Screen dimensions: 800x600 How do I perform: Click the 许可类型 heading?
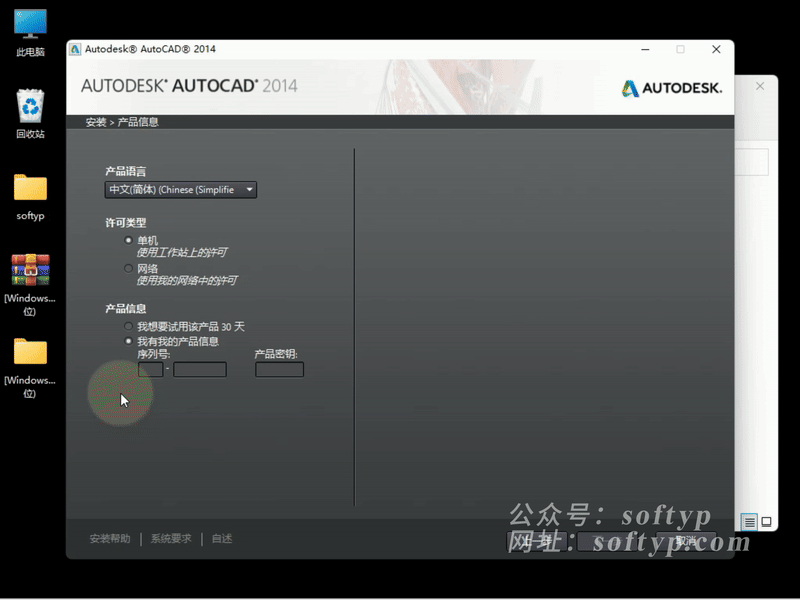126,223
